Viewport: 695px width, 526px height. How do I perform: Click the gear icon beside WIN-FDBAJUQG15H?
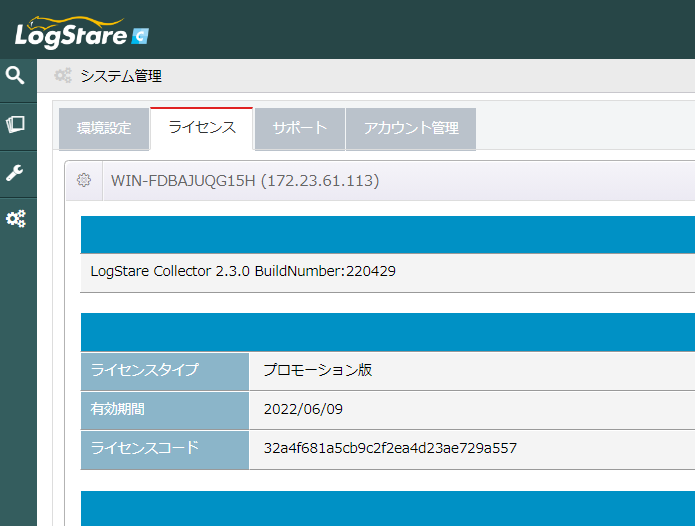[x=84, y=180]
